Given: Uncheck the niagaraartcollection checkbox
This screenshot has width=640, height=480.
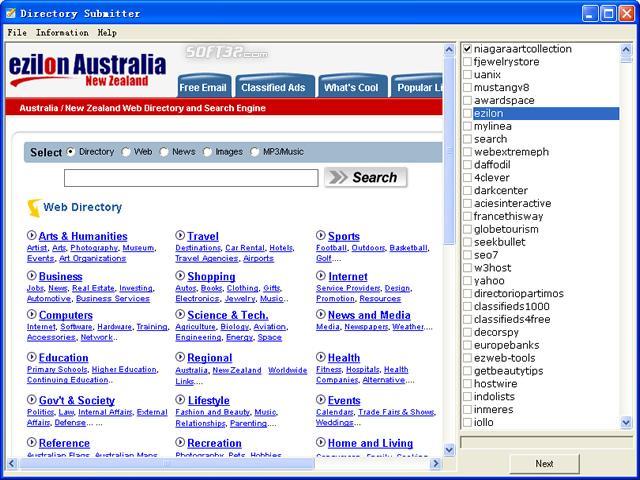Looking at the screenshot, I should pyautogui.click(x=467, y=49).
